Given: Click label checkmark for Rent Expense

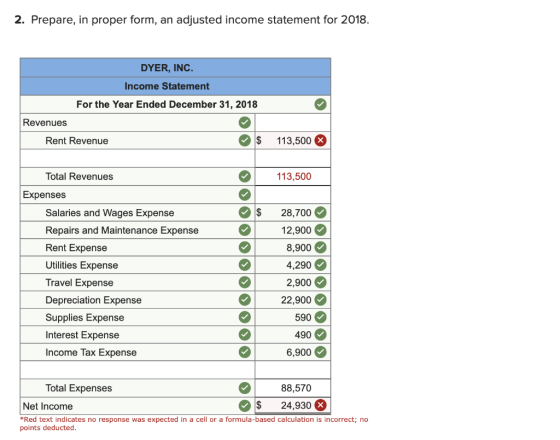Looking at the screenshot, I should (245, 248).
